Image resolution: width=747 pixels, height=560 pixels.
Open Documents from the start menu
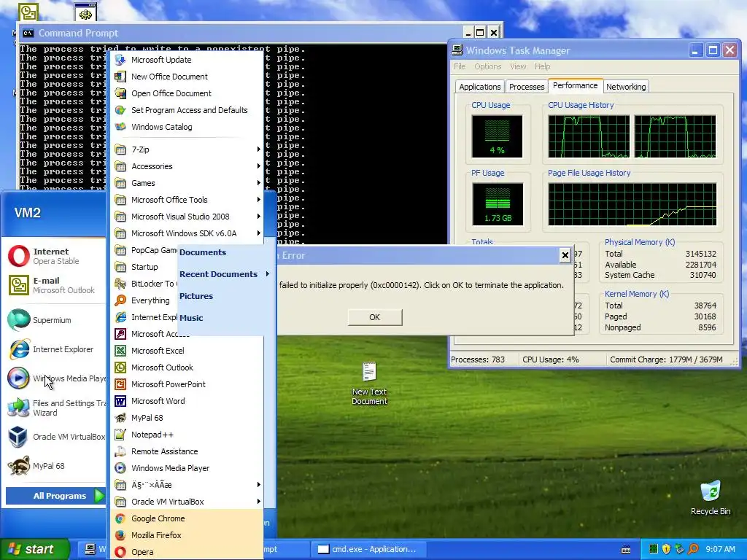203,252
